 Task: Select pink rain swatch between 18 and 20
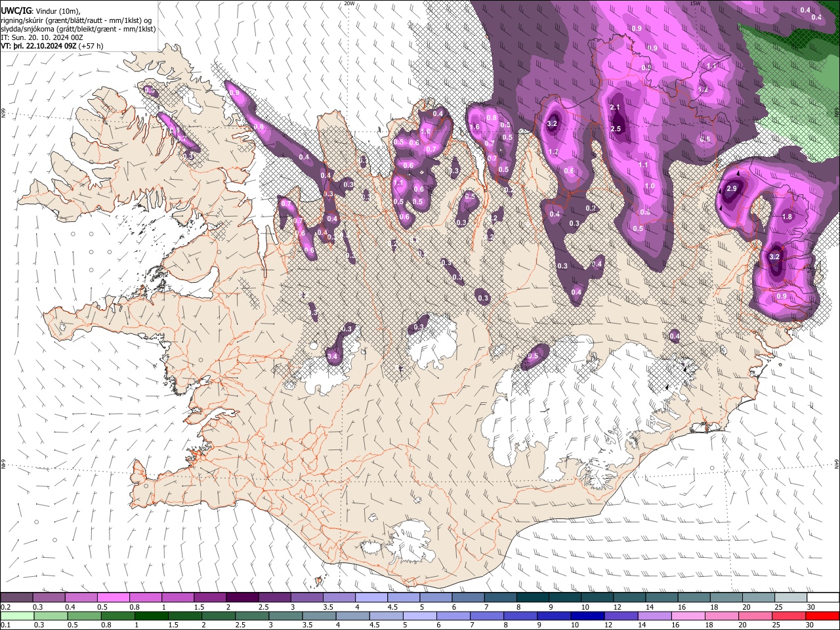tap(722, 616)
